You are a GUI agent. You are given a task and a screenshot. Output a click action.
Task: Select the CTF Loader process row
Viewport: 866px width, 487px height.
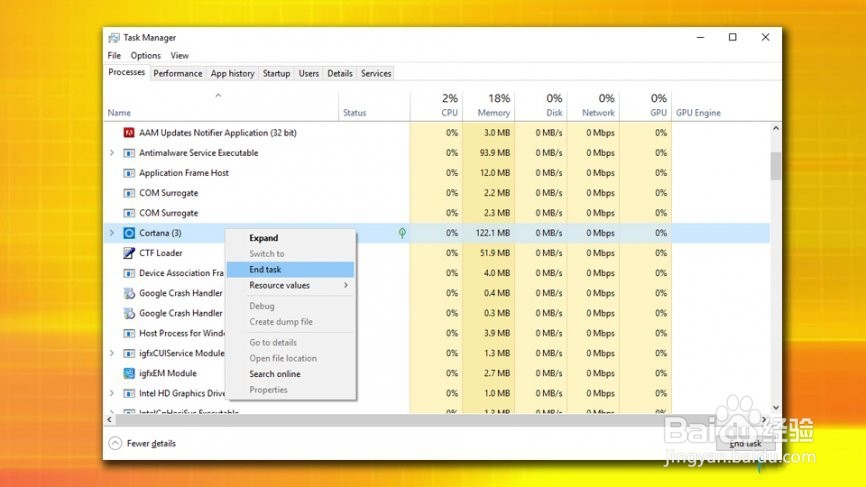click(x=437, y=253)
